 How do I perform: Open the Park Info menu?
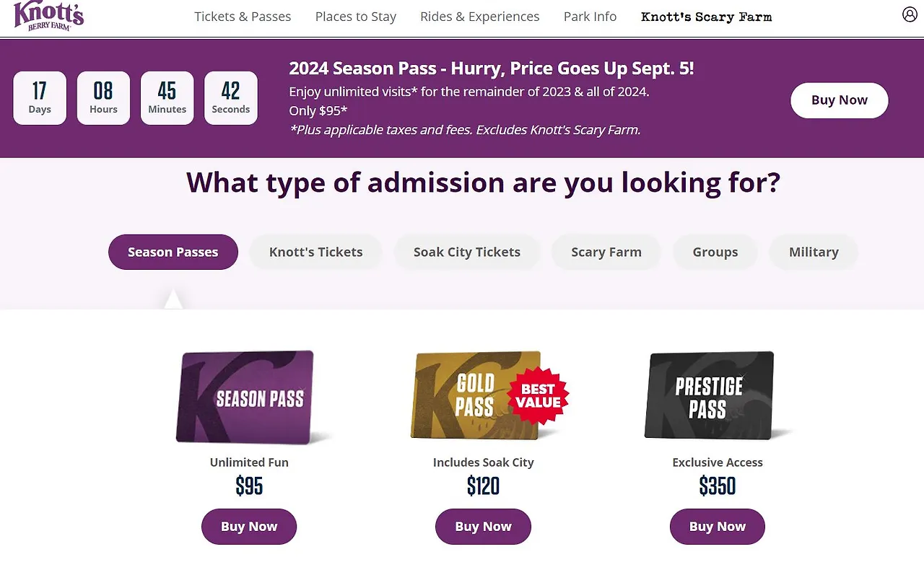pos(590,16)
